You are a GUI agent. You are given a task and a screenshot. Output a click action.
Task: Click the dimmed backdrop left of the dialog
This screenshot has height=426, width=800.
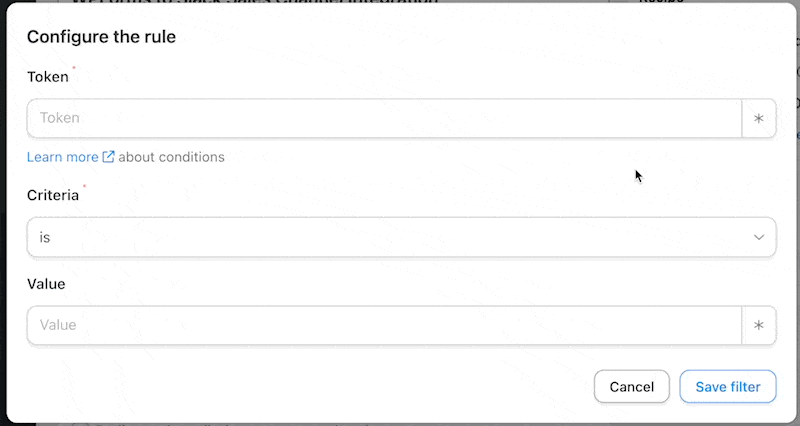click(x=3, y=306)
